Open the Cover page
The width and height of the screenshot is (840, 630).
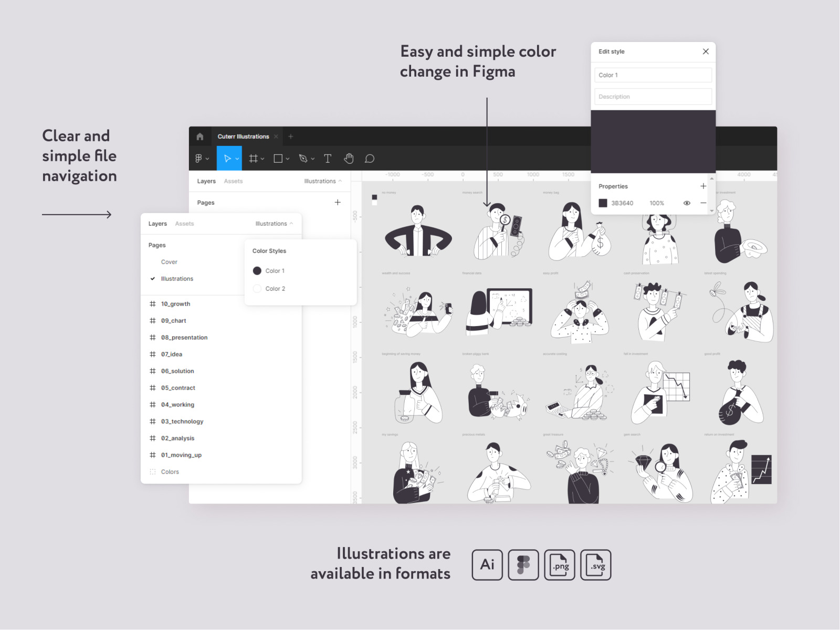[169, 262]
